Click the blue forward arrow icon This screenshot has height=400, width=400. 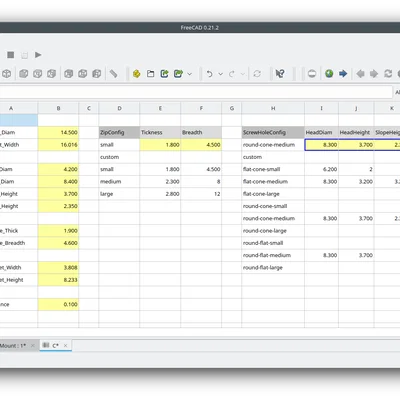(343, 74)
